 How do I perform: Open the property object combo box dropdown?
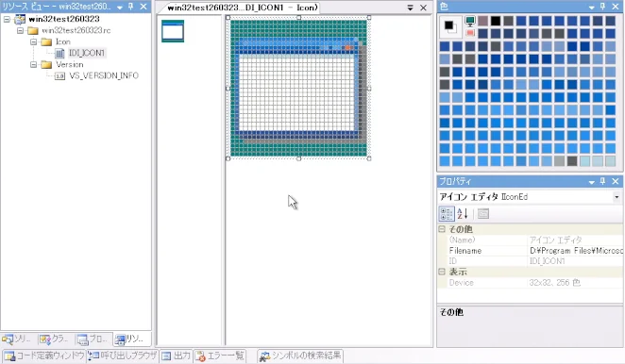[617, 197]
